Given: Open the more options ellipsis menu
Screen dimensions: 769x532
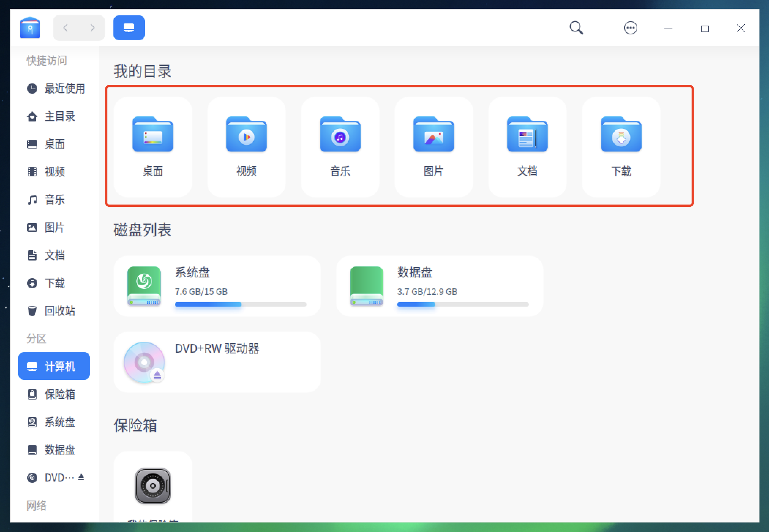Looking at the screenshot, I should click(630, 28).
